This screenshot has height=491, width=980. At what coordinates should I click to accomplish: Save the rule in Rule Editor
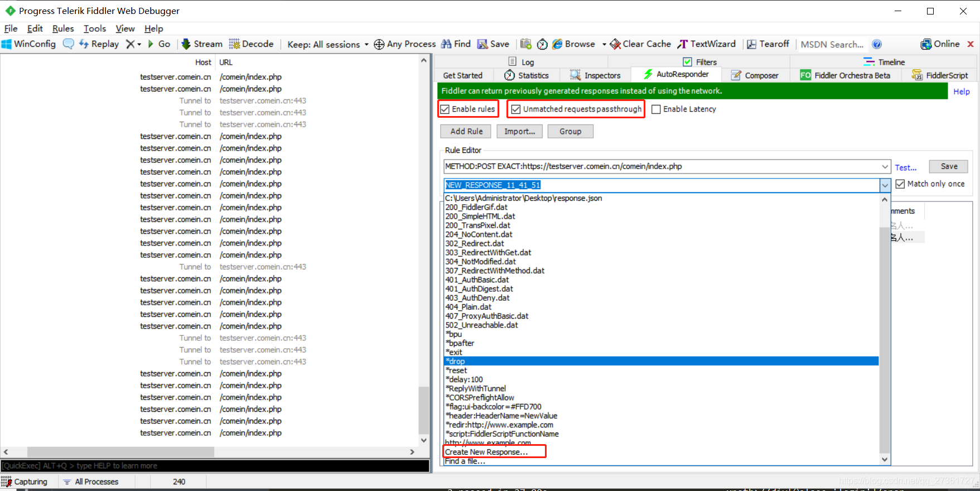pos(949,166)
